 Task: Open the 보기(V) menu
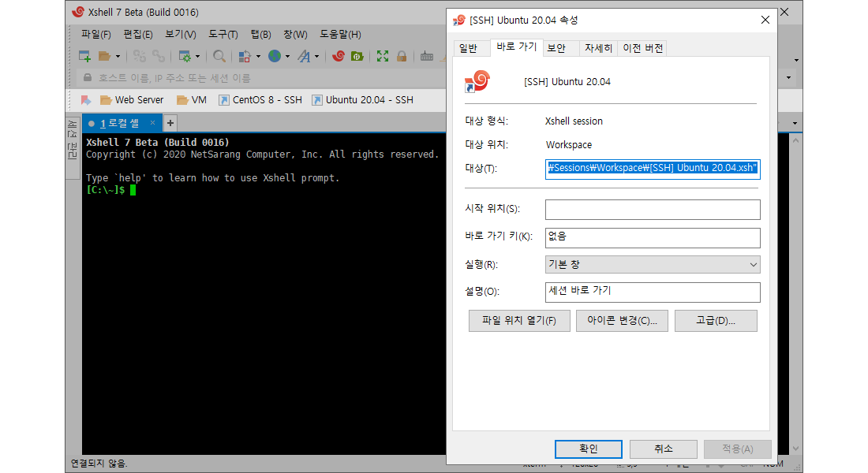click(x=181, y=35)
